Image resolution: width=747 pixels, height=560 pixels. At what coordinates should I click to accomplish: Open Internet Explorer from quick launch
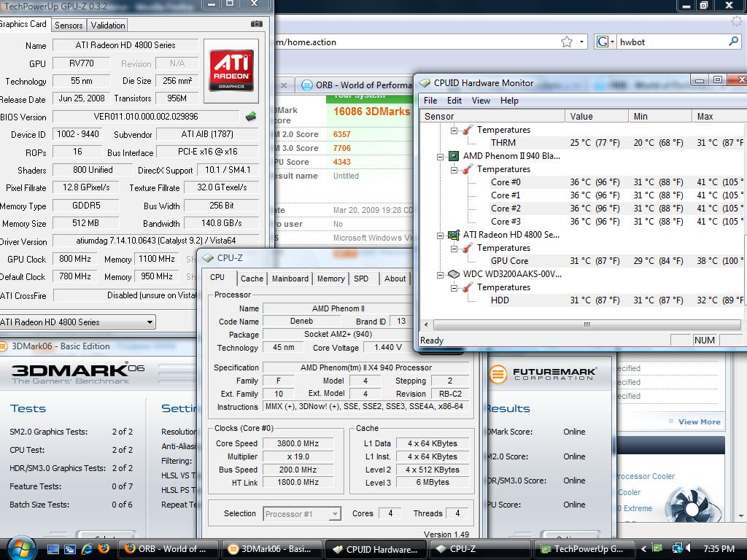[x=87, y=548]
